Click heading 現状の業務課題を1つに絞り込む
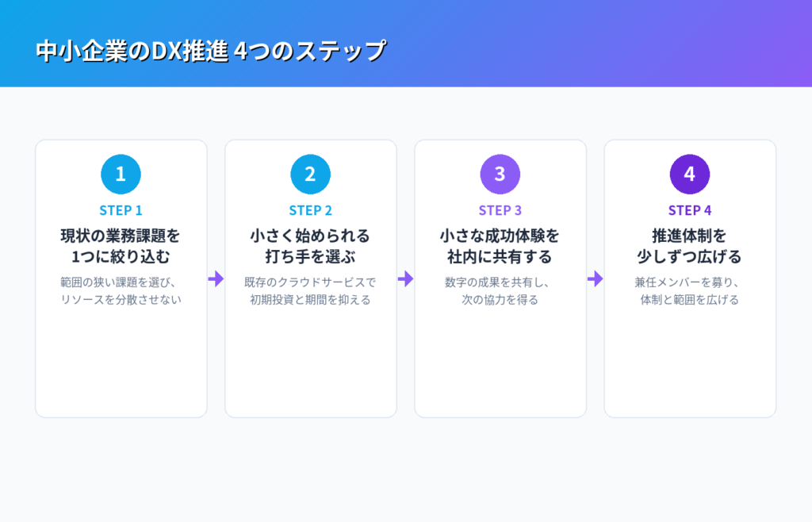The image size is (812, 522). [121, 246]
